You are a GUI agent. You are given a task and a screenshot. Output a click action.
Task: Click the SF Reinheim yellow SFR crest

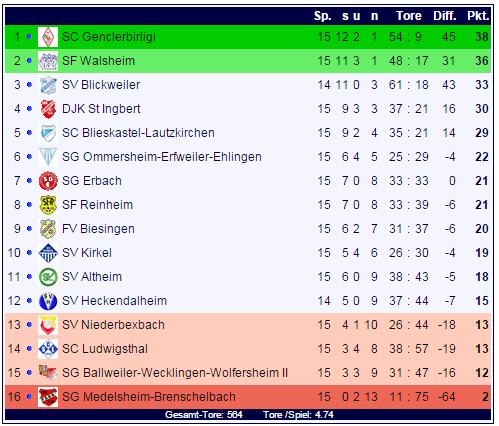pos(48,205)
